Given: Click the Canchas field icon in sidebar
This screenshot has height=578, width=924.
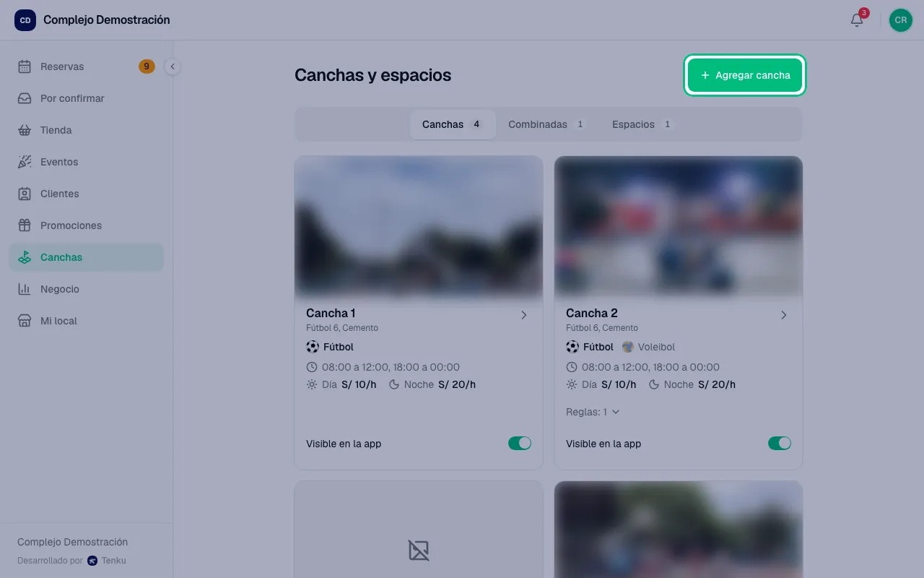Looking at the screenshot, I should coord(25,257).
